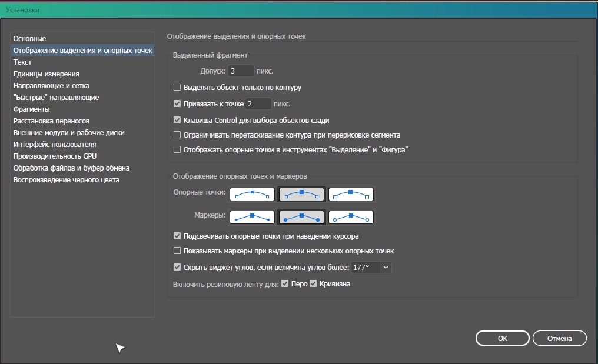This screenshot has height=364, width=598.
Task: Click the "Допуск" tolerance input field
Action: pos(241,71)
